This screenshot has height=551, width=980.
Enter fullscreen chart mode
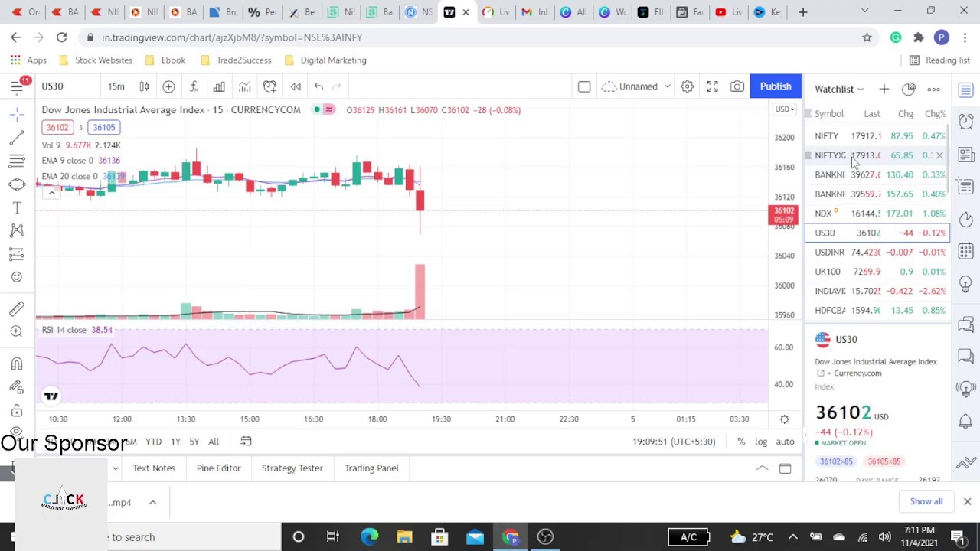[x=712, y=86]
